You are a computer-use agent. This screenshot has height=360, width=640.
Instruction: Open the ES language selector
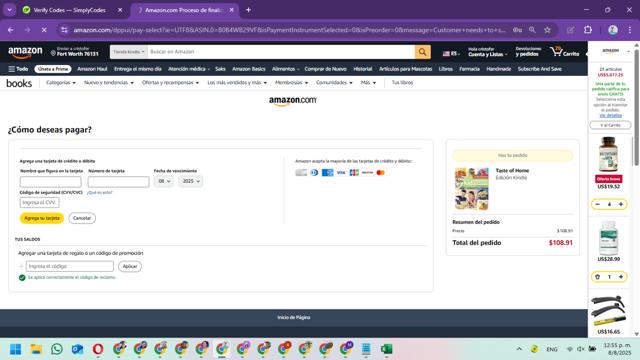451,53
